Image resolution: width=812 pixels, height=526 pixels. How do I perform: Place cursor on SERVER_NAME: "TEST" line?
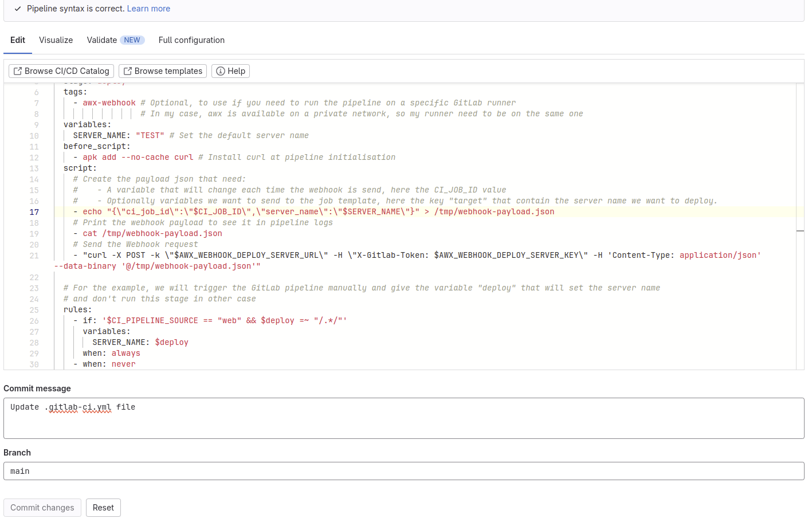pos(119,136)
